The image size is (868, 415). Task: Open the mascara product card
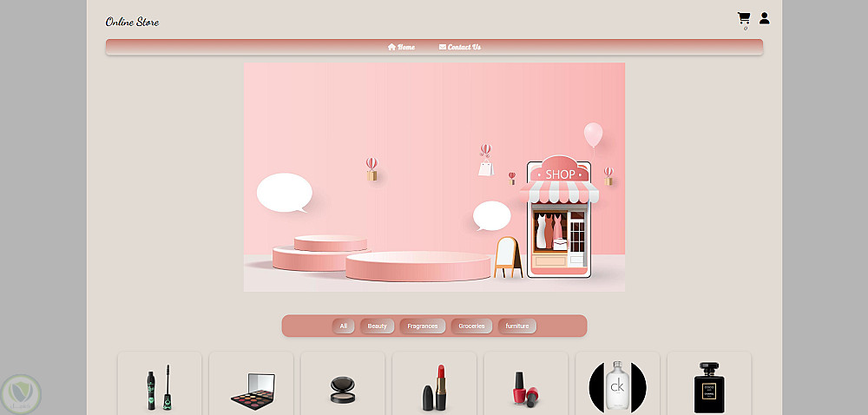[x=160, y=384]
